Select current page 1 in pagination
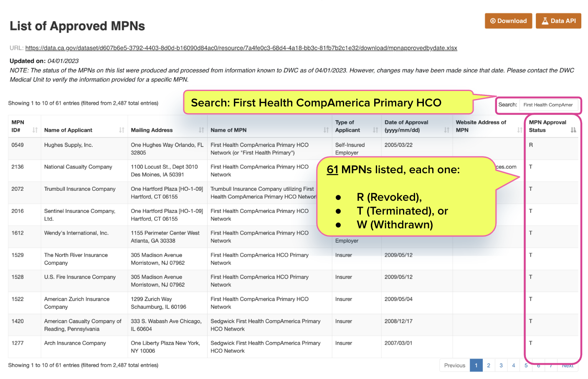 (476, 365)
